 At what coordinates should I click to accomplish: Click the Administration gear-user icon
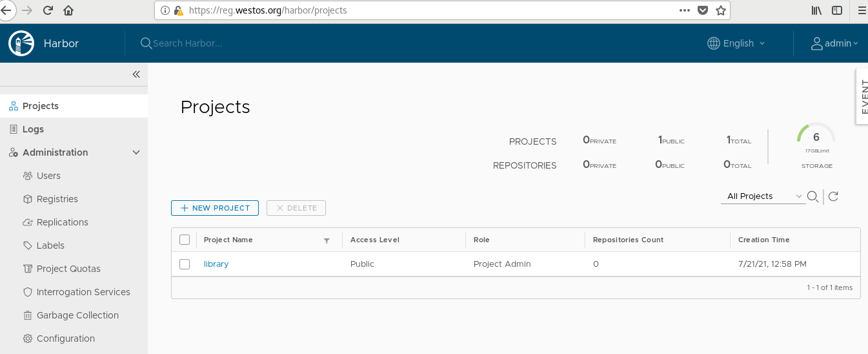pos(14,152)
